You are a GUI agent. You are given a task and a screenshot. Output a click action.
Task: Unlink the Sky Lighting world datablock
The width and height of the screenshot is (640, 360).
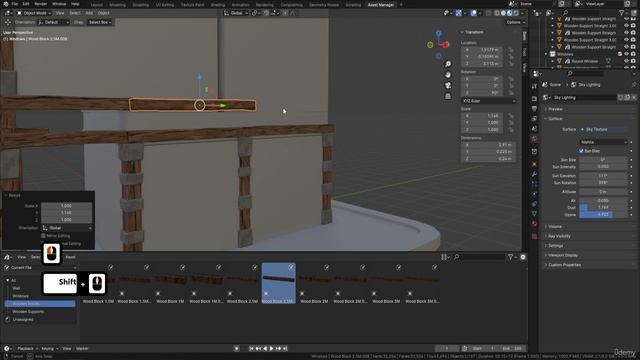pyautogui.click(x=634, y=98)
